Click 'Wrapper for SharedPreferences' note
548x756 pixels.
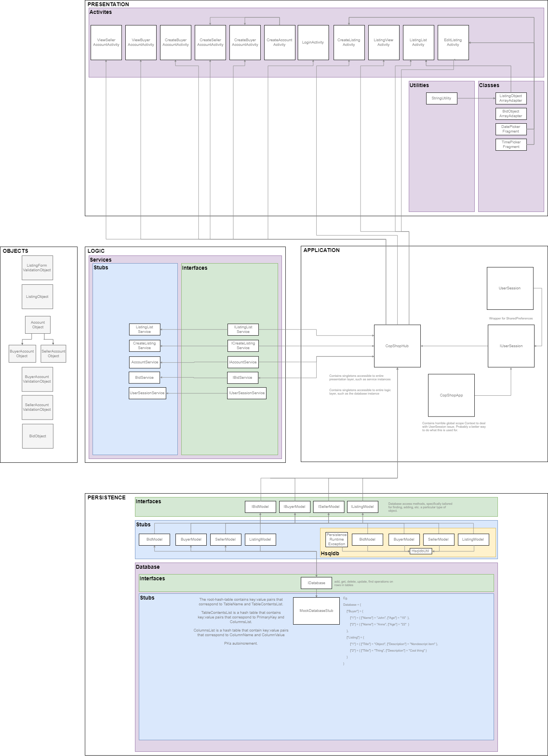point(511,318)
